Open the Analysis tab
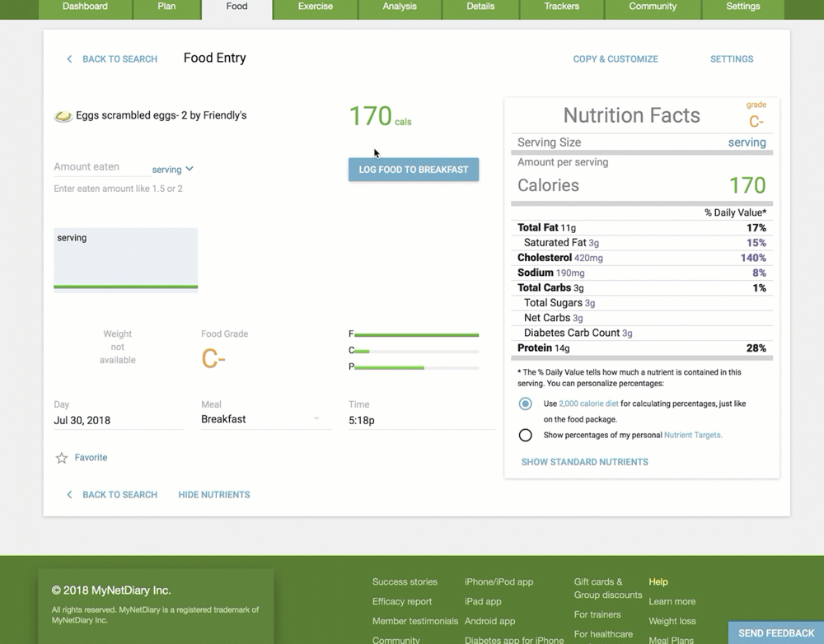Screen dimensions: 824x644 click(x=400, y=7)
